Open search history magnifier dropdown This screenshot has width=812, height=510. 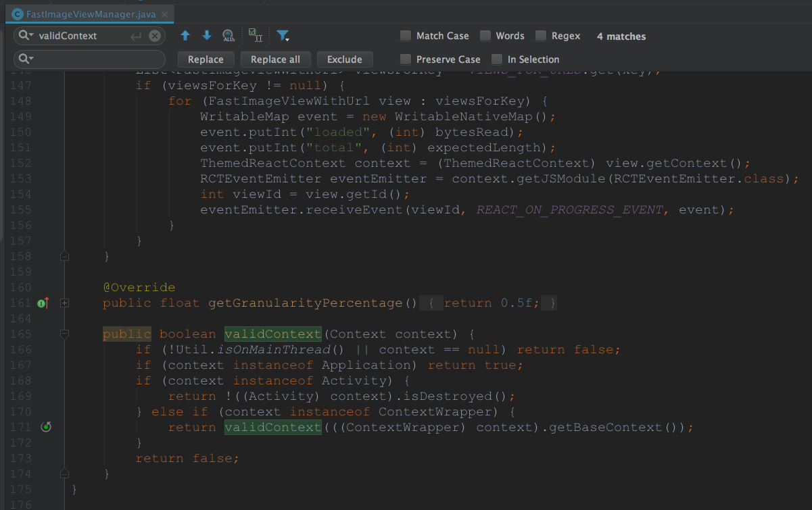[26, 36]
